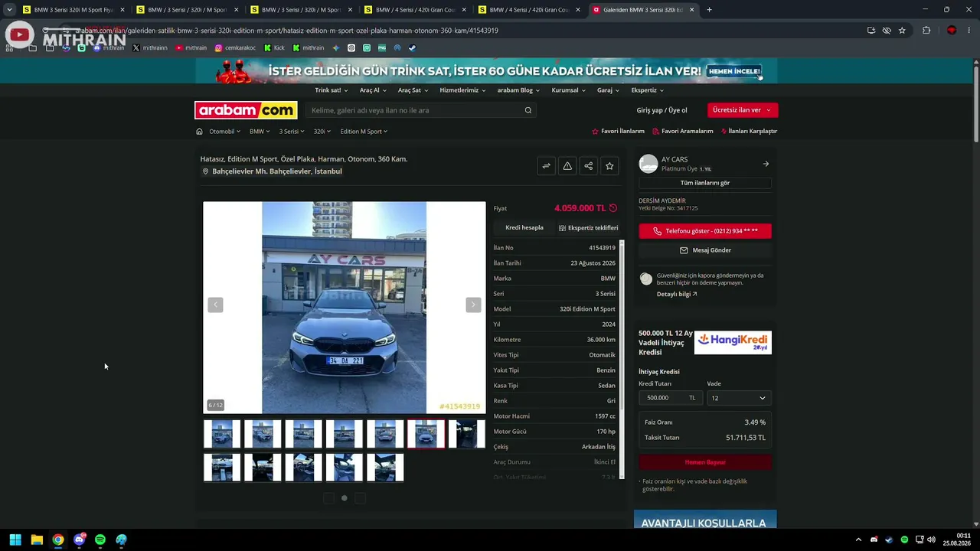Open AY CARS seller profile arrow

click(766, 164)
